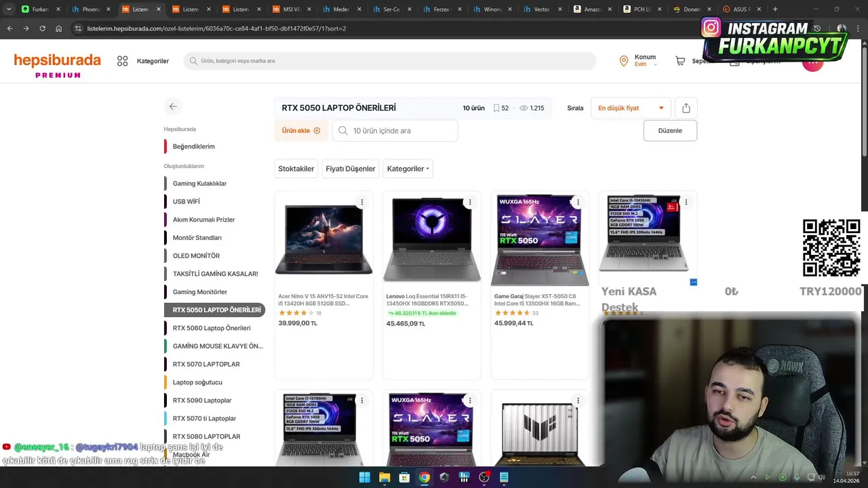This screenshot has width=868, height=488.
Task: Reload the page
Action: point(42,28)
